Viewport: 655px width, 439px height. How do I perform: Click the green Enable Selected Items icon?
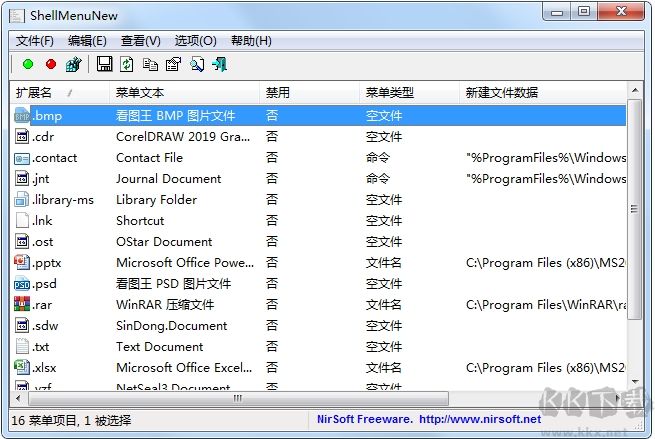[x=28, y=64]
